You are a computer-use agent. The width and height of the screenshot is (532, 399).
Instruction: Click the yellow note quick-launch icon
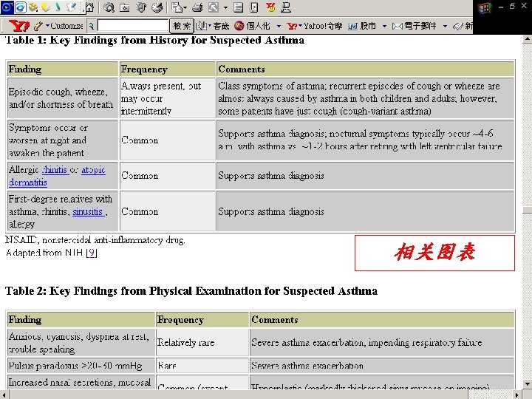[x=46, y=7]
